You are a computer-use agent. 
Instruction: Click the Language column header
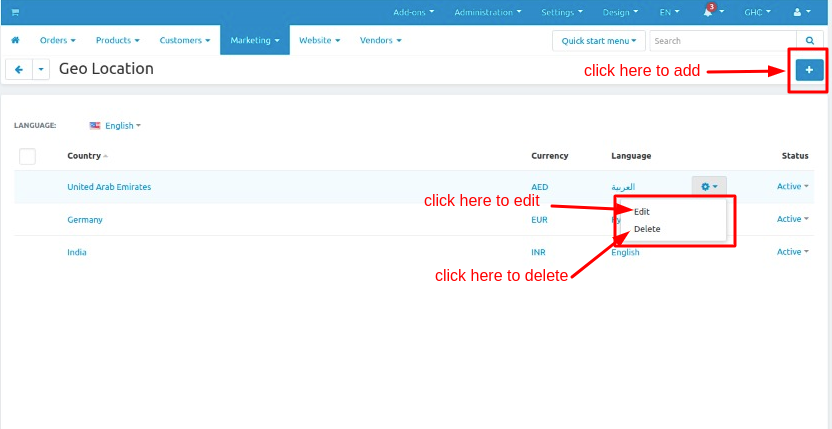pyautogui.click(x=631, y=156)
